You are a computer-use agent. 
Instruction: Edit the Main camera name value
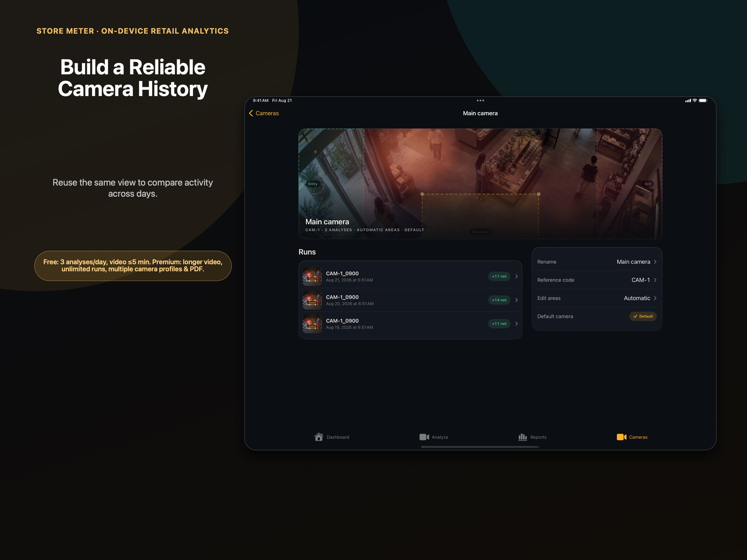pyautogui.click(x=633, y=262)
